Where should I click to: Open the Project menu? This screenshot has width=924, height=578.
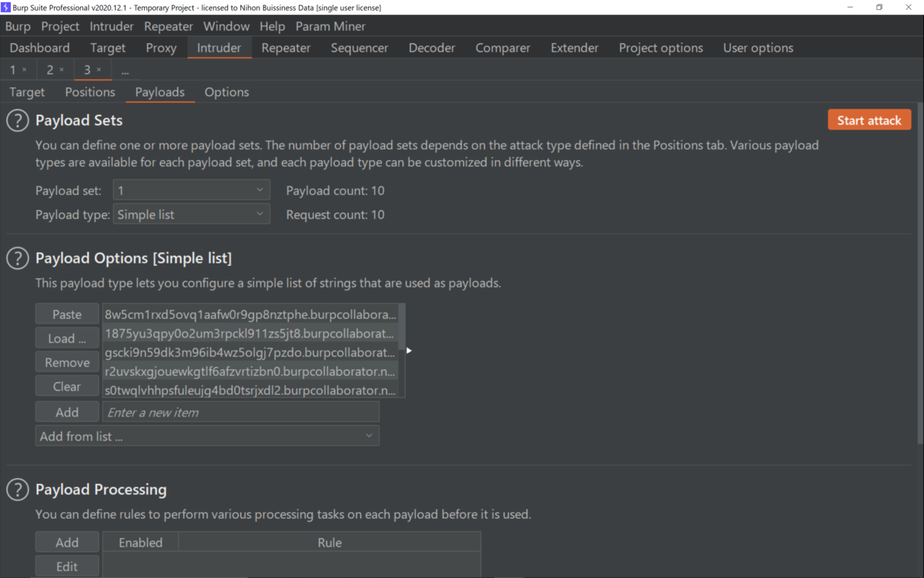[x=60, y=26]
